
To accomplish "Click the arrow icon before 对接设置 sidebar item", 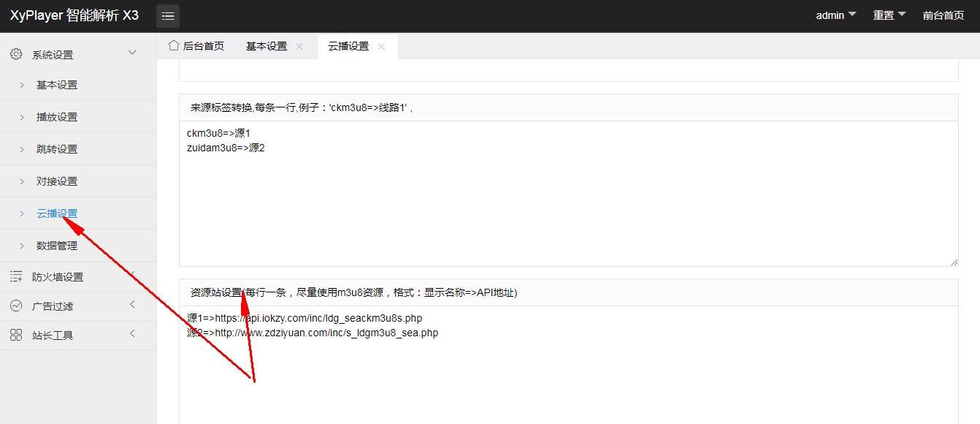I will click(22, 181).
